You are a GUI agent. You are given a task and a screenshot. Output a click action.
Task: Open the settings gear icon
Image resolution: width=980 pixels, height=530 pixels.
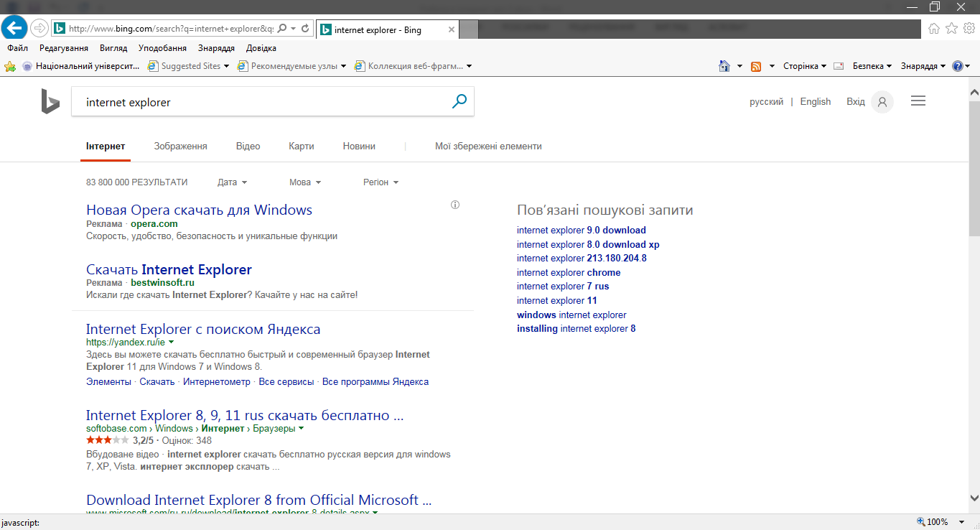pyautogui.click(x=969, y=29)
